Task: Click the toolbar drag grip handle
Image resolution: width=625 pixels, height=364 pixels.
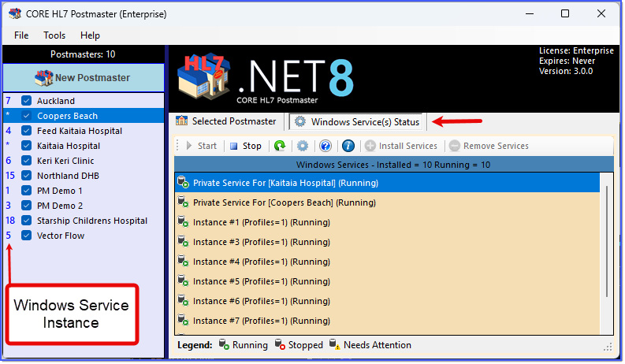Action: point(178,147)
